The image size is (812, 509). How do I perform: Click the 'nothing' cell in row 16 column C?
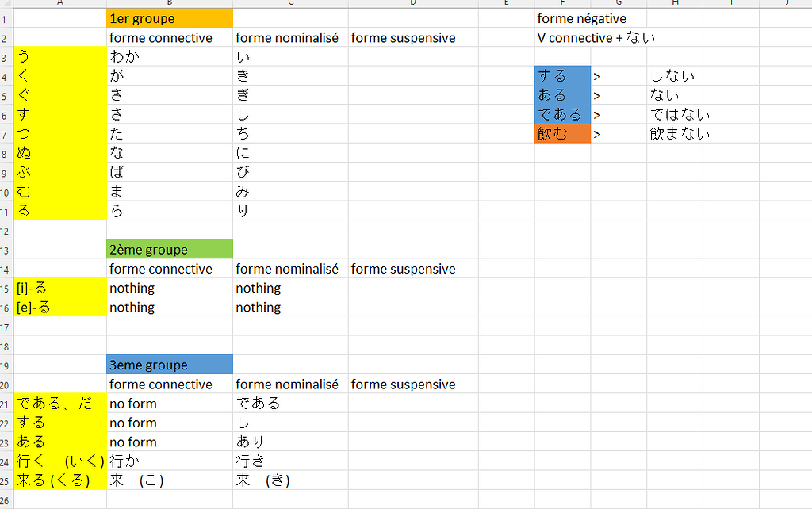(x=290, y=307)
